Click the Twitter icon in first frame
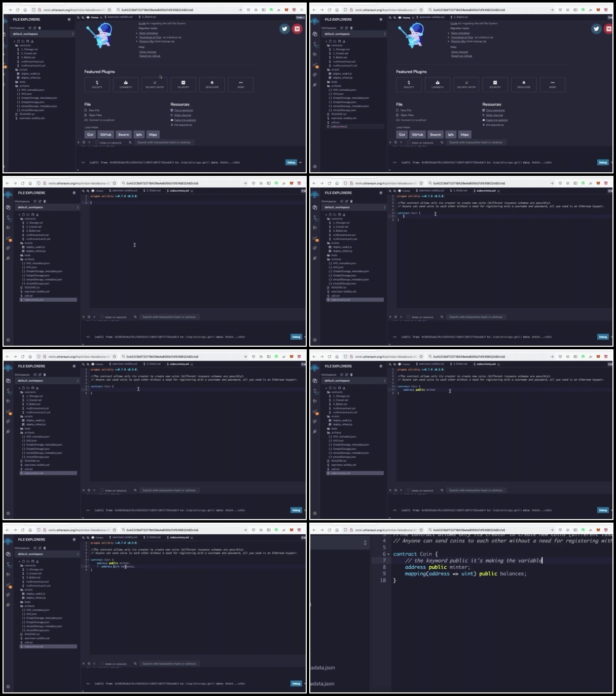The height and width of the screenshot is (696, 616). pos(284,28)
